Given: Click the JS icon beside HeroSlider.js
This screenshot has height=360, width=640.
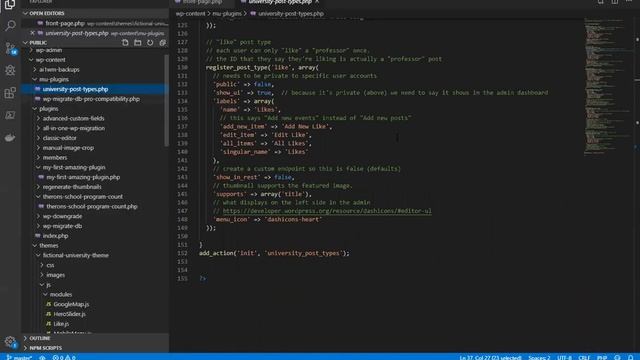Looking at the screenshot, I should tap(49, 314).
